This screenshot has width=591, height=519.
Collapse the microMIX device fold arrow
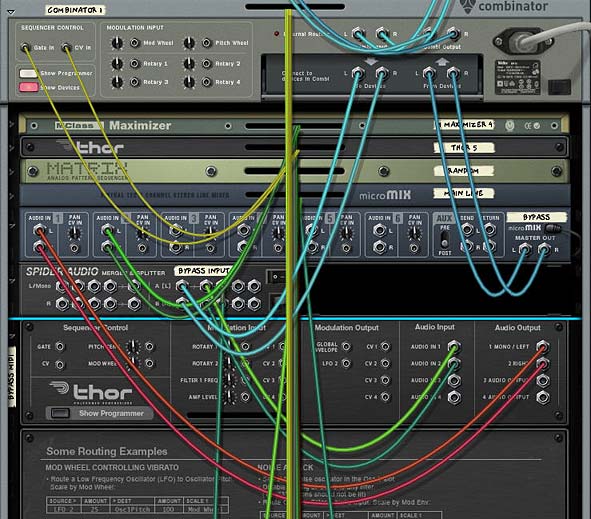point(12,225)
